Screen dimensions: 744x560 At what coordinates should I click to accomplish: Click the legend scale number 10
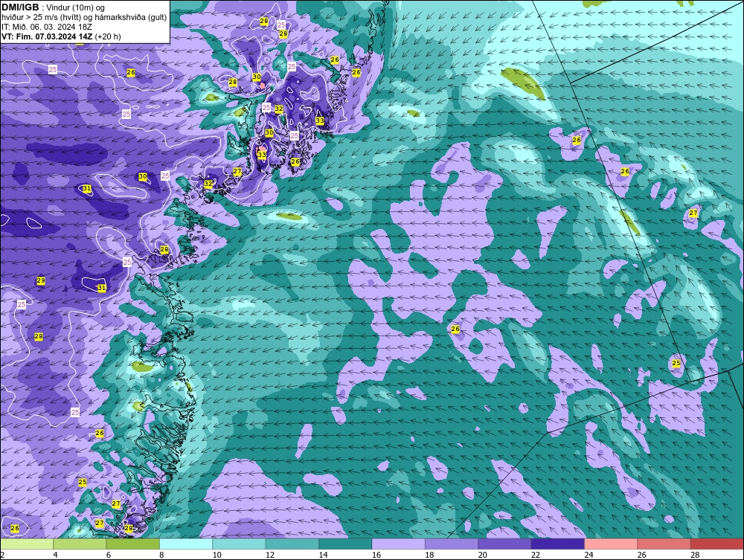(217, 555)
